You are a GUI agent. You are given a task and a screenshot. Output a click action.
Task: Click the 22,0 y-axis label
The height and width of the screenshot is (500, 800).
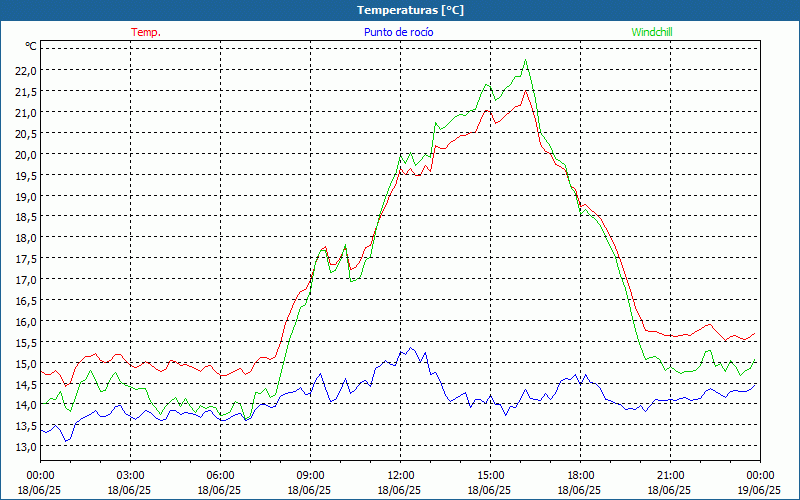tap(26, 70)
